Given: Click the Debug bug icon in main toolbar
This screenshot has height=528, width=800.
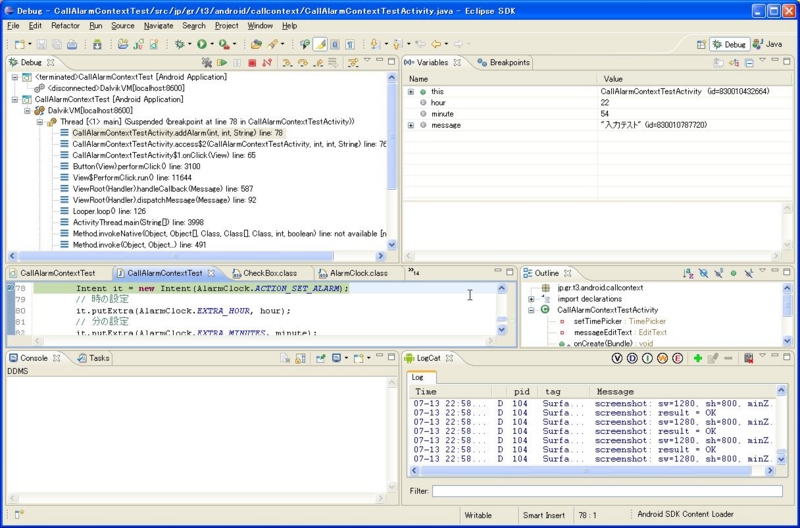Looking at the screenshot, I should [180, 44].
